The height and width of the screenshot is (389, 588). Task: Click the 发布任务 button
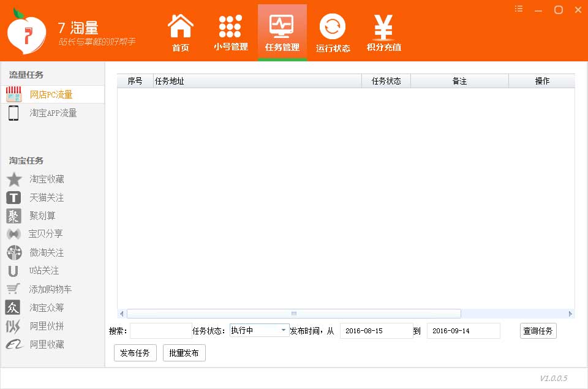(135, 353)
